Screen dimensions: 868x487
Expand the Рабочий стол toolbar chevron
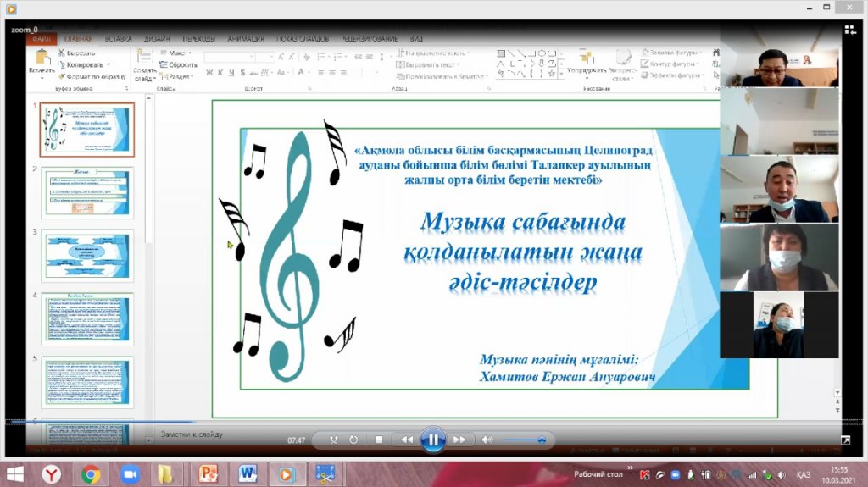tap(630, 468)
